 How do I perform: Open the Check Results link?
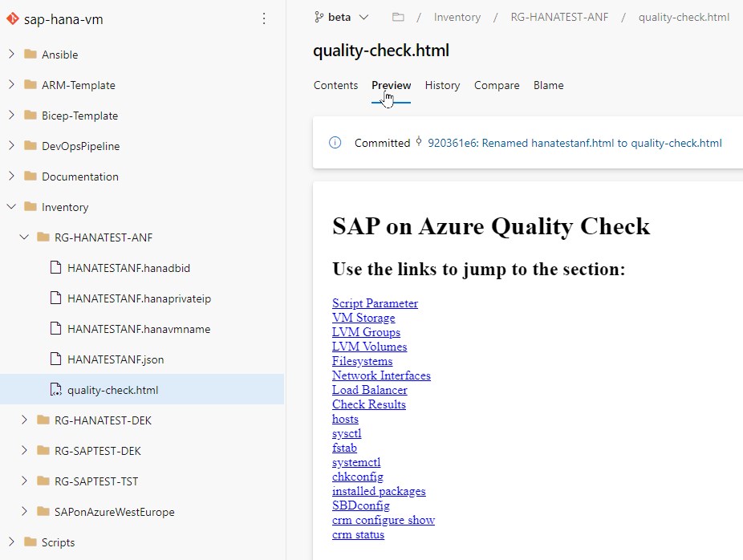(368, 404)
